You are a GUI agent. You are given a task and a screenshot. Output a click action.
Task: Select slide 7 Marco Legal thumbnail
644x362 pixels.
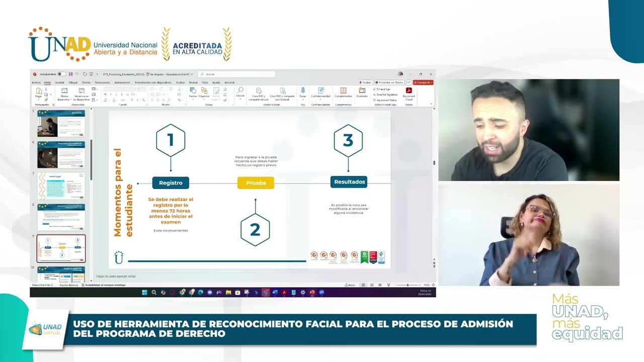tap(61, 186)
